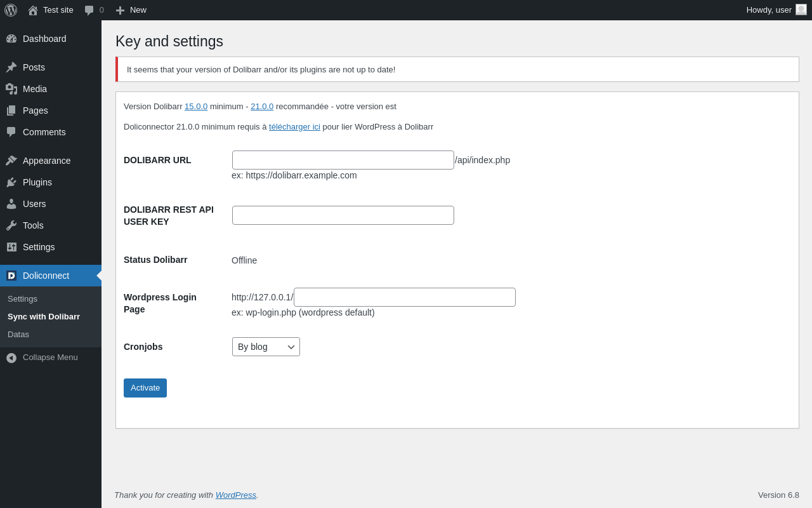Click the Collapse Menu arrow icon
Viewport: 812px width, 508px height.
[11, 358]
